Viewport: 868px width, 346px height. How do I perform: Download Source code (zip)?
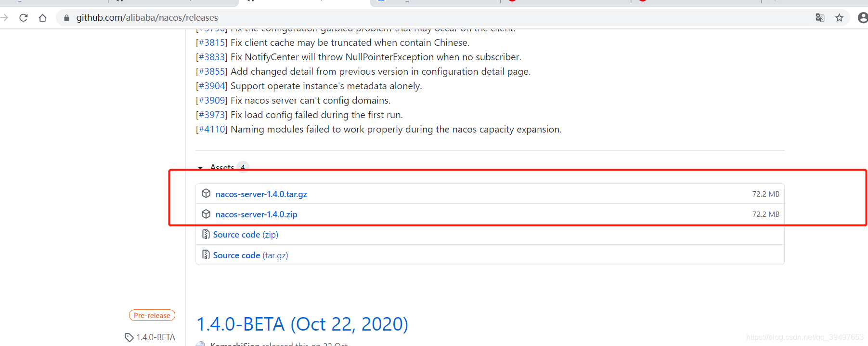coord(246,235)
